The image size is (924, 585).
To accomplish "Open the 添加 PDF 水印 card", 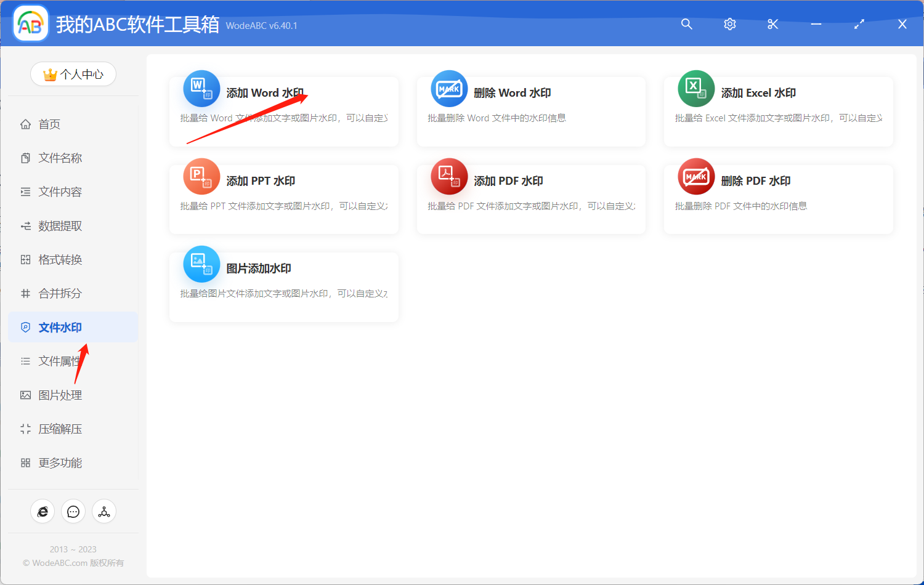I will click(530, 198).
